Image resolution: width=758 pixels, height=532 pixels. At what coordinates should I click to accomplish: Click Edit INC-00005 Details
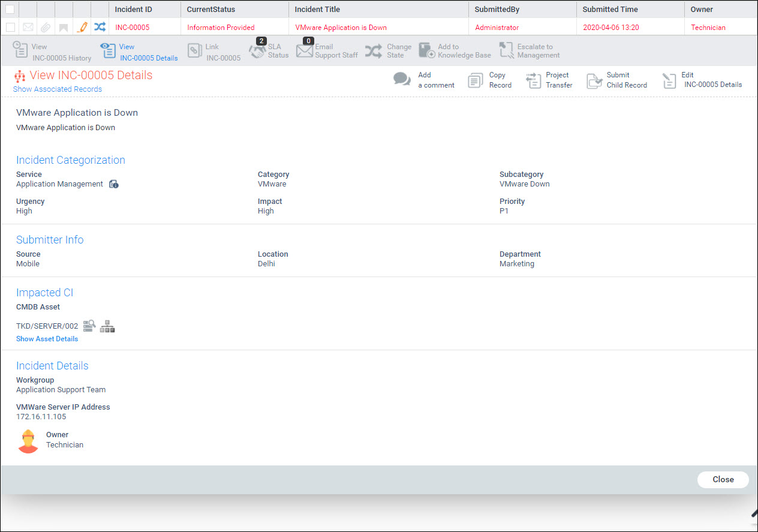click(x=702, y=80)
